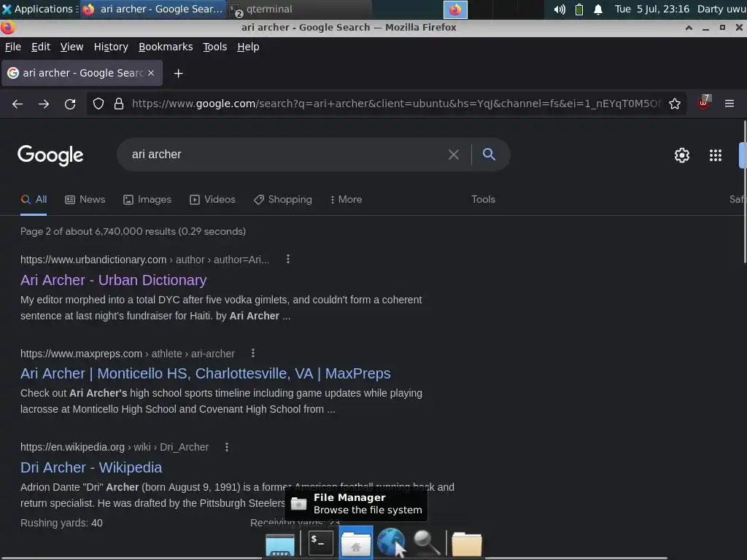Open options for the Urban Dictionary result

click(287, 259)
